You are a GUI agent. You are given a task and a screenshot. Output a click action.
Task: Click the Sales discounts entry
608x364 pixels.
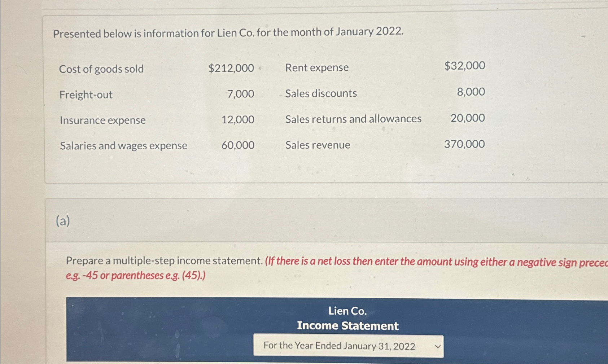(x=320, y=93)
